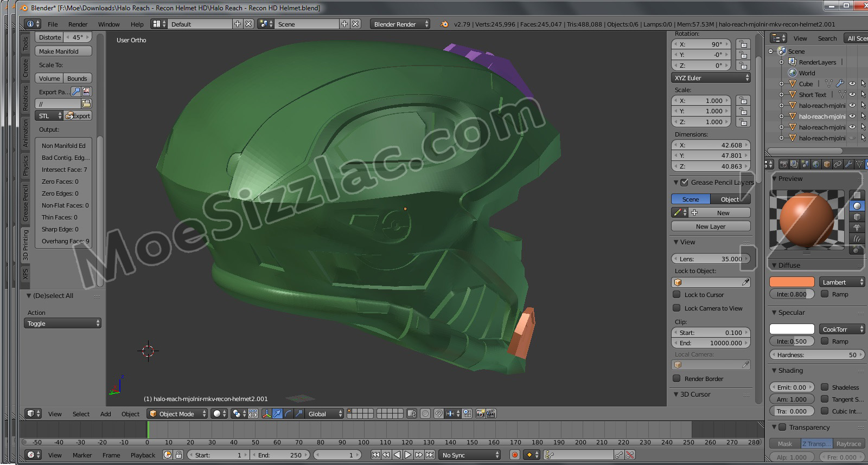Open the CookTorr specular shader dropdown
The width and height of the screenshot is (868, 465).
tap(842, 329)
